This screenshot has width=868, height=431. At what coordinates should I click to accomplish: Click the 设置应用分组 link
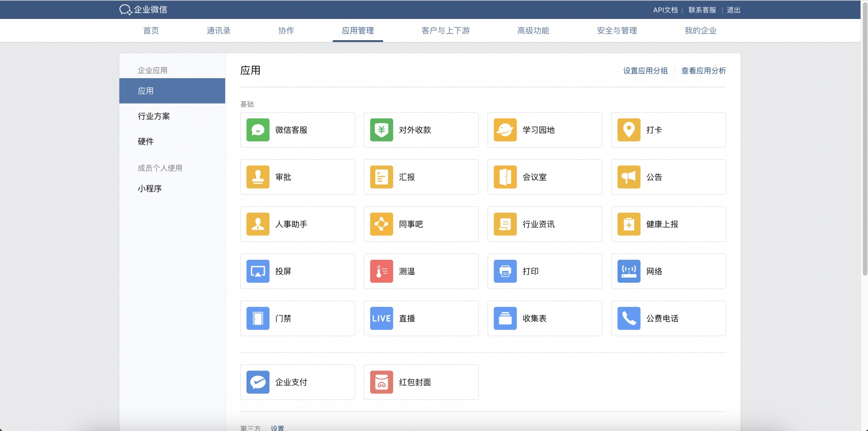click(646, 70)
